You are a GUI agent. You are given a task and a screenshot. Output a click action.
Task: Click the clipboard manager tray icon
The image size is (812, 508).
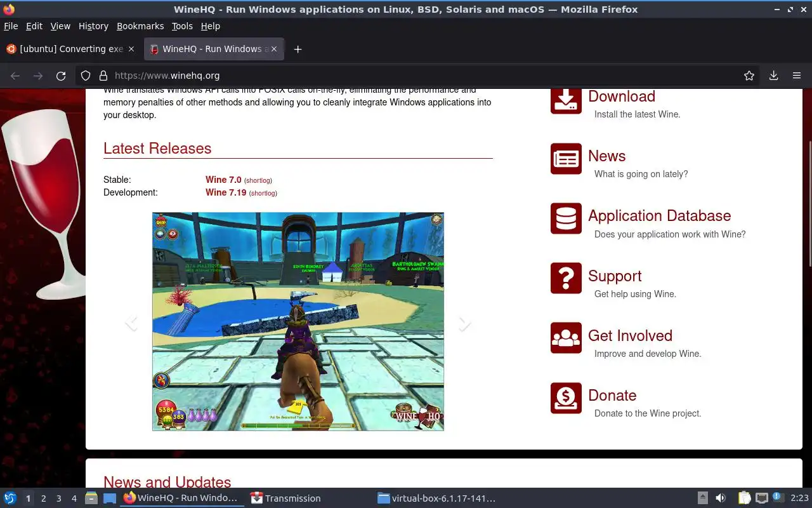pos(744,498)
